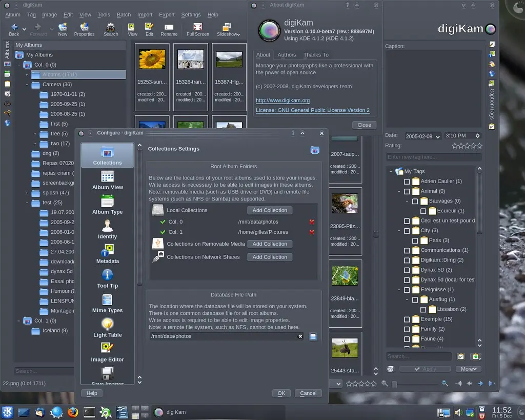Image resolution: width=525 pixels, height=420 pixels.
Task: Click the Rename icon in the toolbar
Action: click(x=169, y=28)
